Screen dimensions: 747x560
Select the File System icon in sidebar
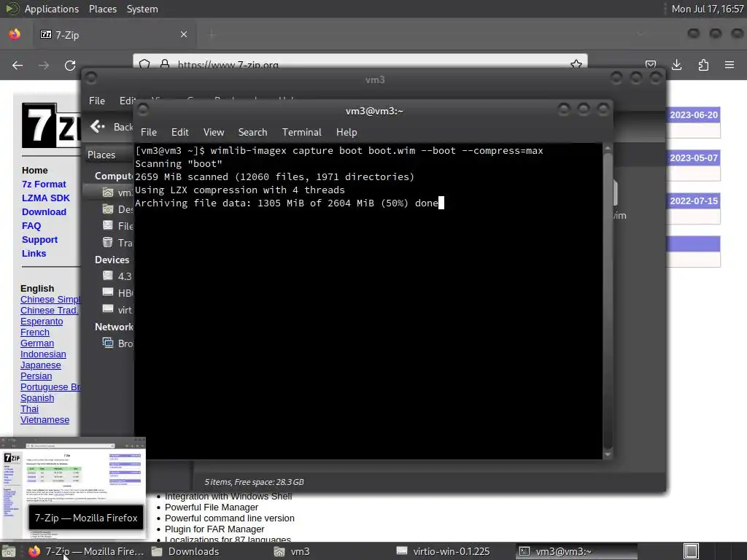pyautogui.click(x=108, y=225)
